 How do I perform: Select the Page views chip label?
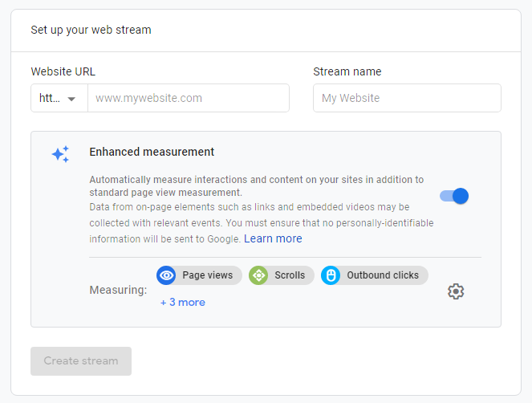207,275
